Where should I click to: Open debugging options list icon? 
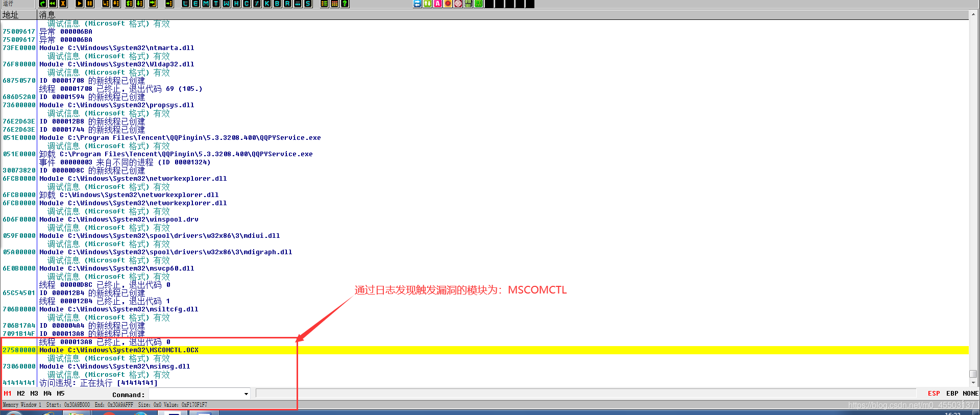pyautogui.click(x=324, y=4)
